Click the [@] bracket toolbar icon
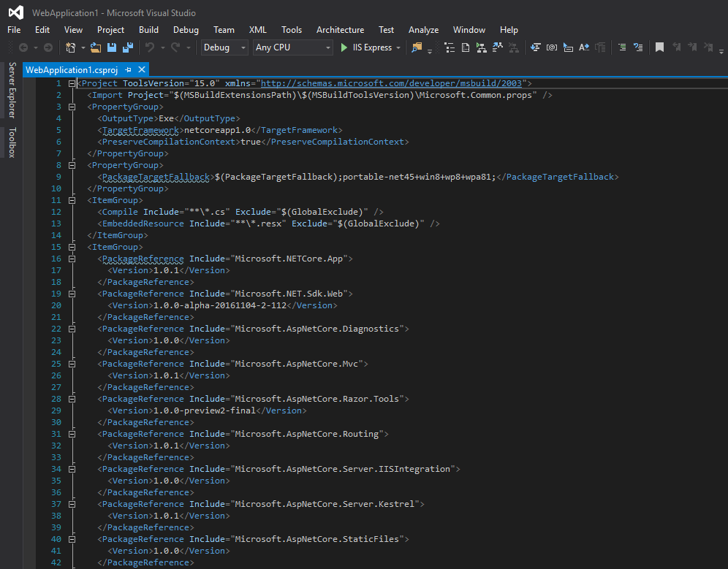 click(552, 47)
